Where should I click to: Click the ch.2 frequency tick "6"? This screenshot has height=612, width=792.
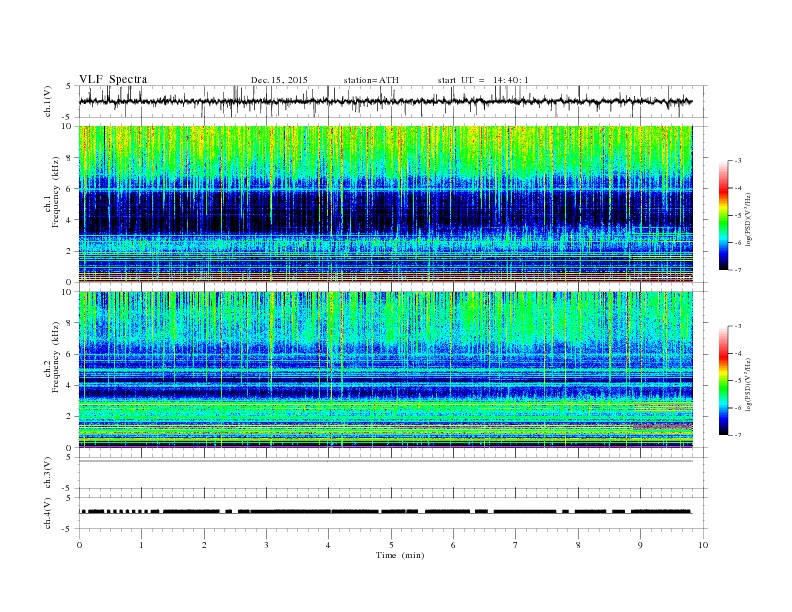pos(70,354)
